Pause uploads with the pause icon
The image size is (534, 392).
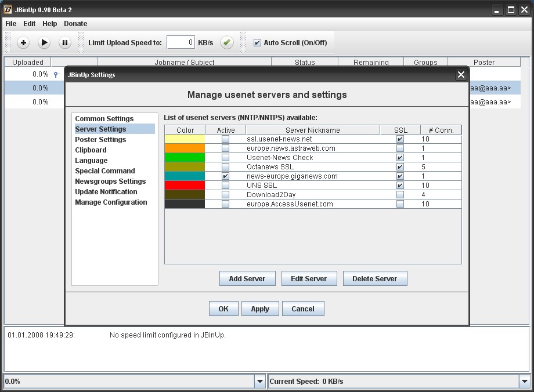[64, 42]
